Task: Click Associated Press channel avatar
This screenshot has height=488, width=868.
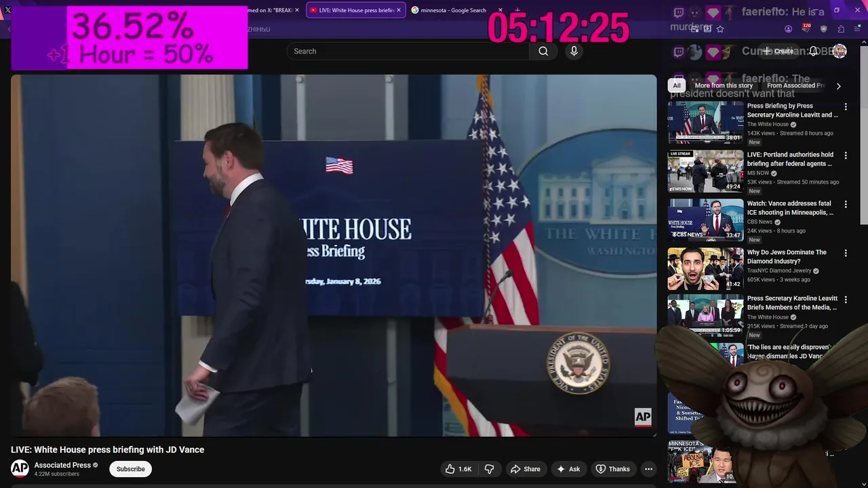Action: tap(20, 468)
